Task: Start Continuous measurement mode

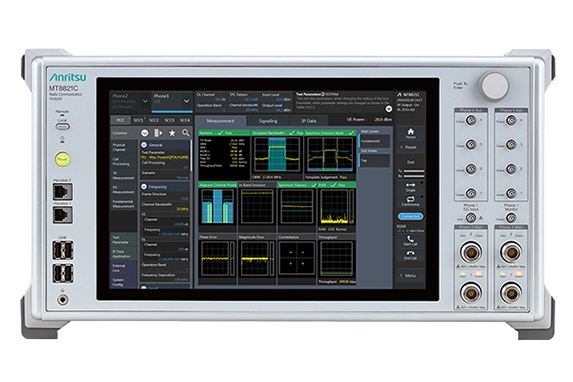Action: click(410, 201)
